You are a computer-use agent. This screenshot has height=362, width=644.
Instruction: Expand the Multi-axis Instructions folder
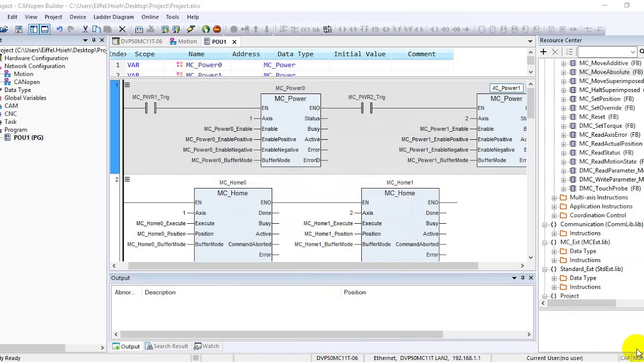554,198
